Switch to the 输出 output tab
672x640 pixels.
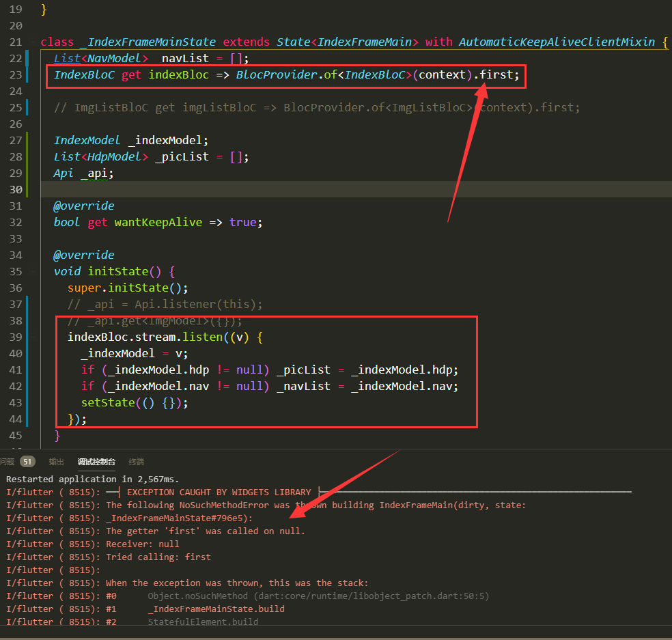pyautogui.click(x=56, y=462)
